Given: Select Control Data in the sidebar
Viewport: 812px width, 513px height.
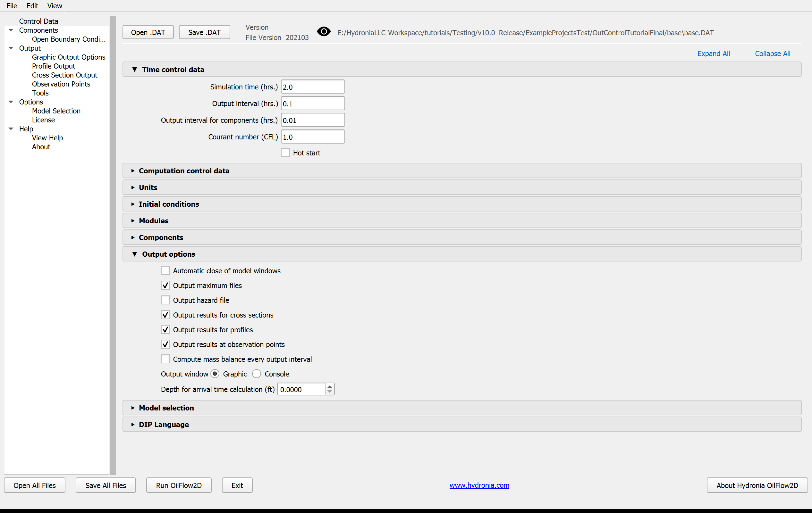Looking at the screenshot, I should click(38, 21).
